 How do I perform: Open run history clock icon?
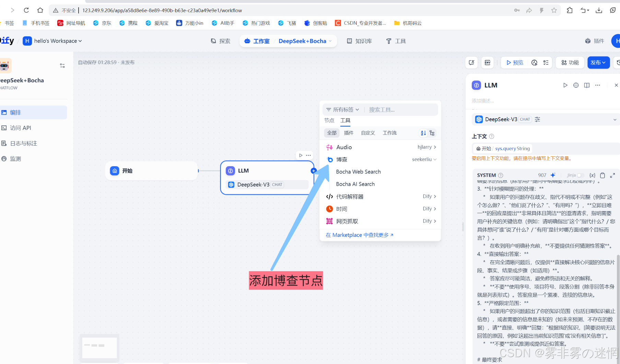click(x=534, y=62)
